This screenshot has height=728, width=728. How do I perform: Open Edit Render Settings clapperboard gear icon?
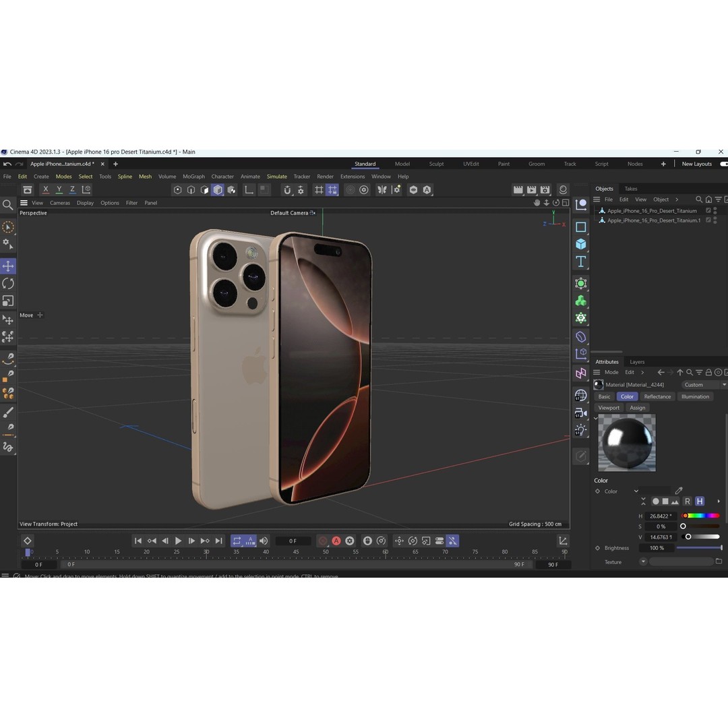tap(545, 189)
